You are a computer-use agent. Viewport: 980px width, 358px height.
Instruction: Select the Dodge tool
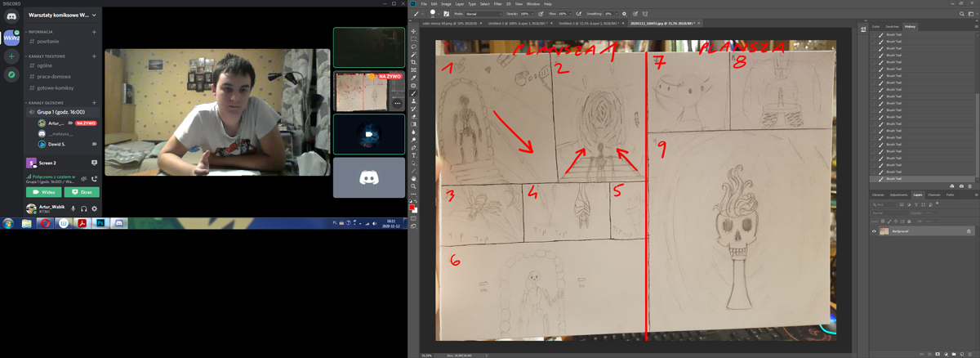pos(415,139)
